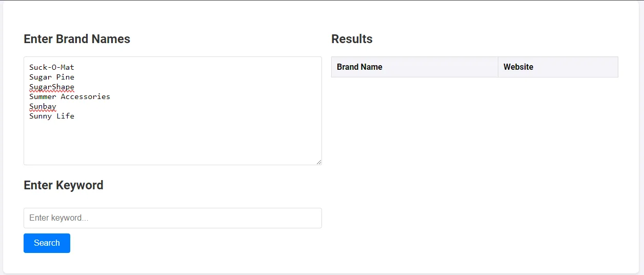Viewport: 644px width, 275px height.
Task: Click the Enter Keyword heading
Action: click(64, 185)
